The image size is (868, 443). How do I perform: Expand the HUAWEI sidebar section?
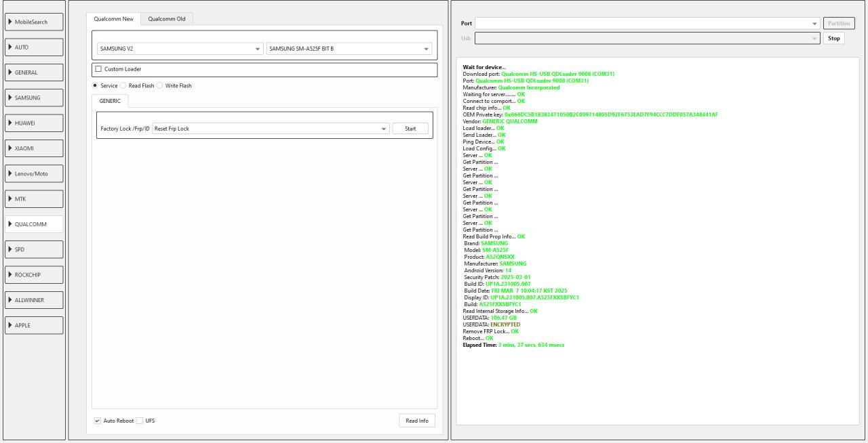click(34, 123)
